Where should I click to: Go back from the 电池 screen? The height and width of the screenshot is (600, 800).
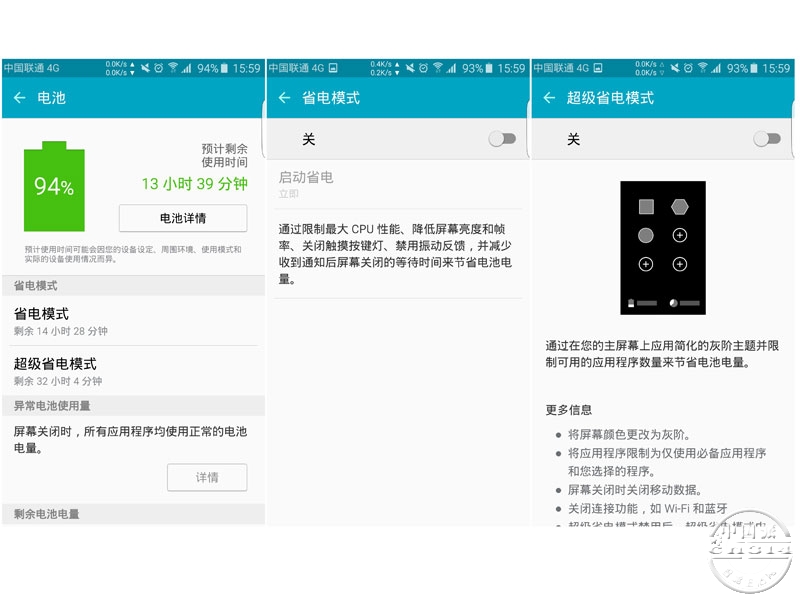click(19, 97)
